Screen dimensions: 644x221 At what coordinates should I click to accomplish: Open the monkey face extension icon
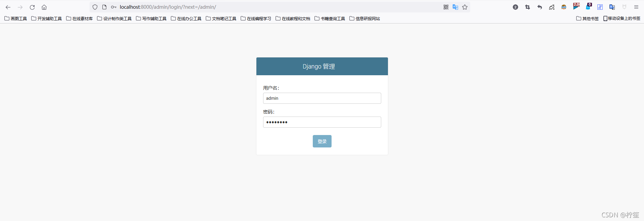pyautogui.click(x=564, y=7)
